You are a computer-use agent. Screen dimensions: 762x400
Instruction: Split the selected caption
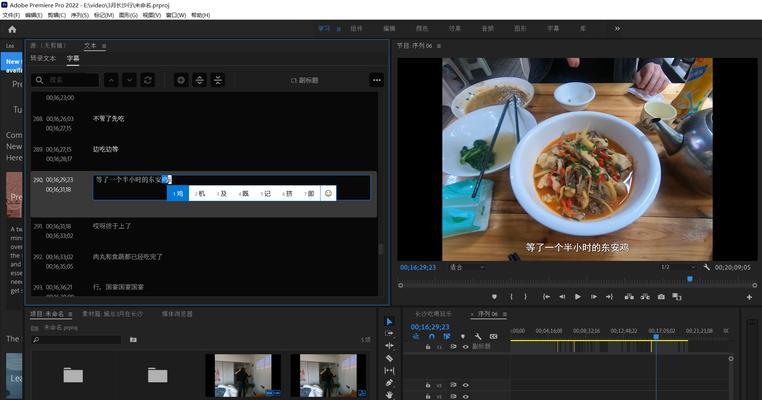click(200, 80)
